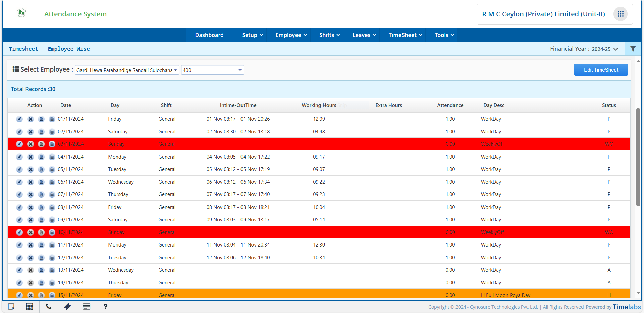
Task: Expand the Leaves menu
Action: [x=364, y=35]
